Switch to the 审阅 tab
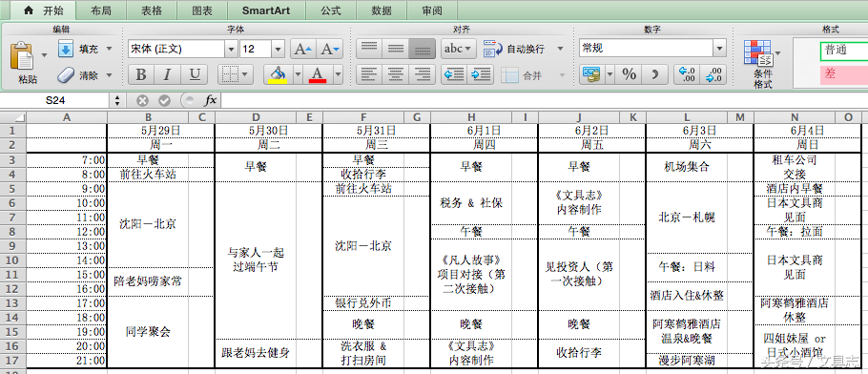This screenshot has width=868, height=374. [432, 10]
